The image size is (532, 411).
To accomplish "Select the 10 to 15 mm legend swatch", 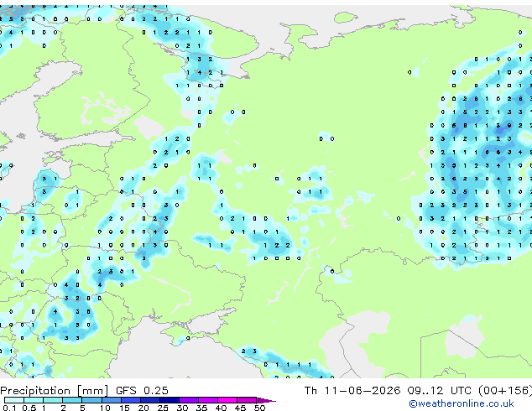I will [x=111, y=400].
